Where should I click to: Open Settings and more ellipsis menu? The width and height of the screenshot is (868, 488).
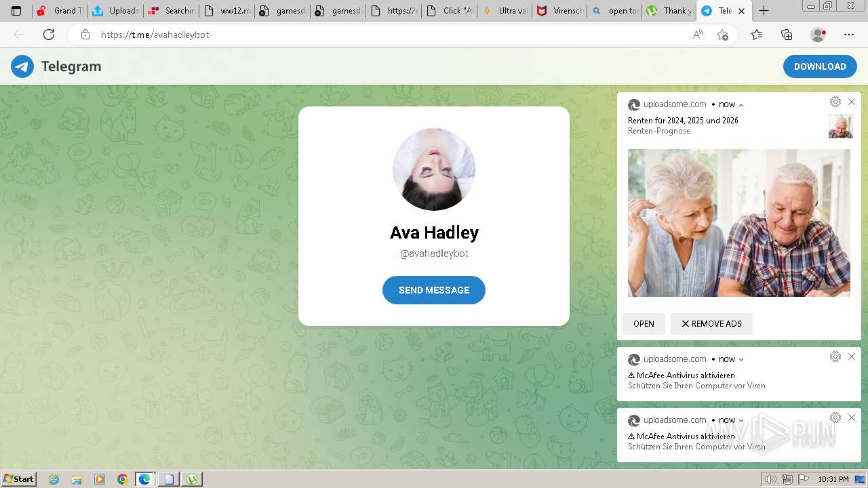click(849, 35)
